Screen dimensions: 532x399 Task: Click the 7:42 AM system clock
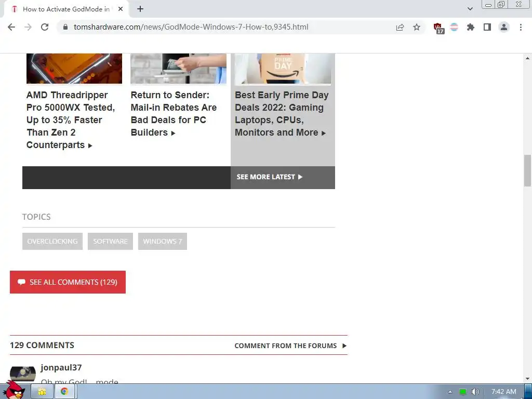point(504,392)
